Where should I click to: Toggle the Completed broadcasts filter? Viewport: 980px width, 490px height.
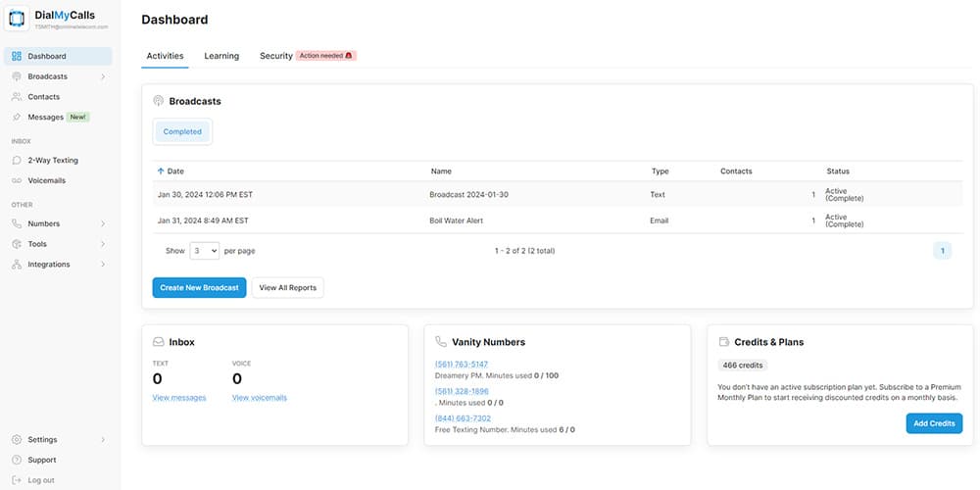click(182, 132)
